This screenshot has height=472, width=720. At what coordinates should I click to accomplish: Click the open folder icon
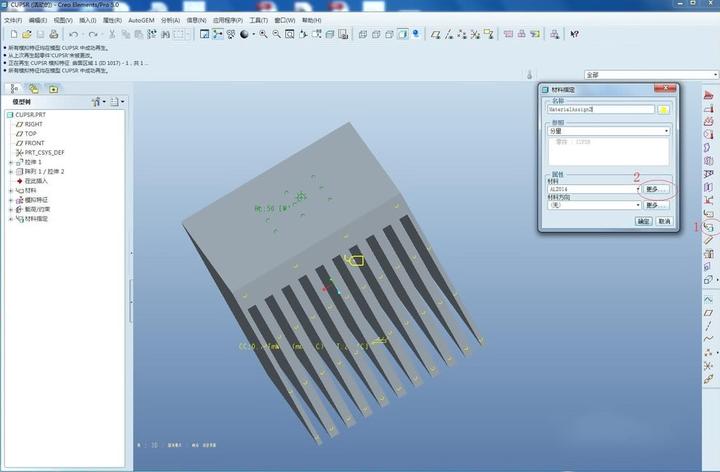point(27,34)
